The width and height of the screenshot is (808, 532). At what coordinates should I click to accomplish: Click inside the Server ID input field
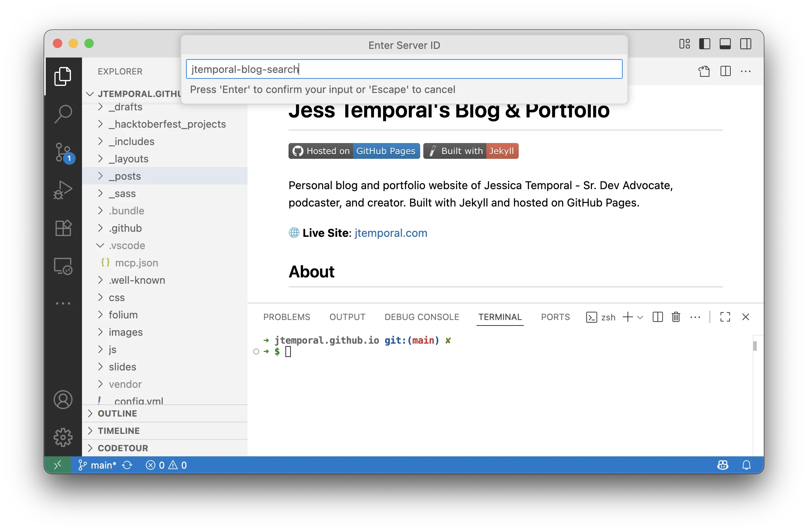(x=404, y=69)
